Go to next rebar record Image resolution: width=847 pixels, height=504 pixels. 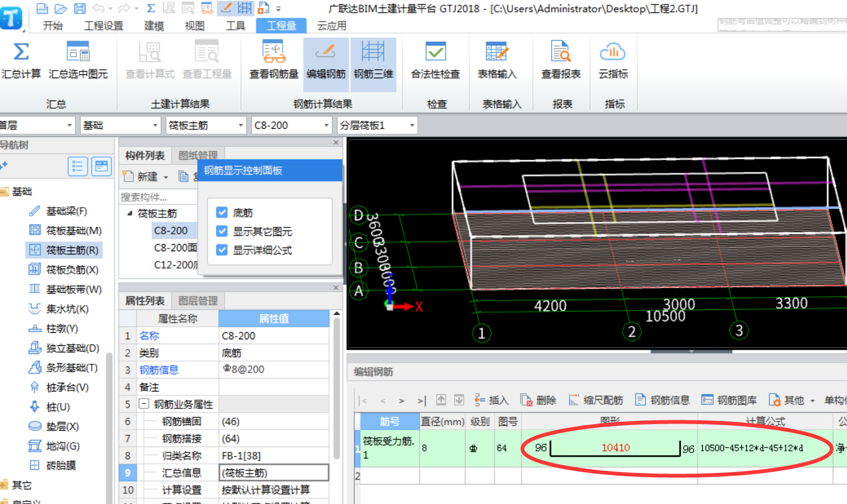(x=402, y=401)
